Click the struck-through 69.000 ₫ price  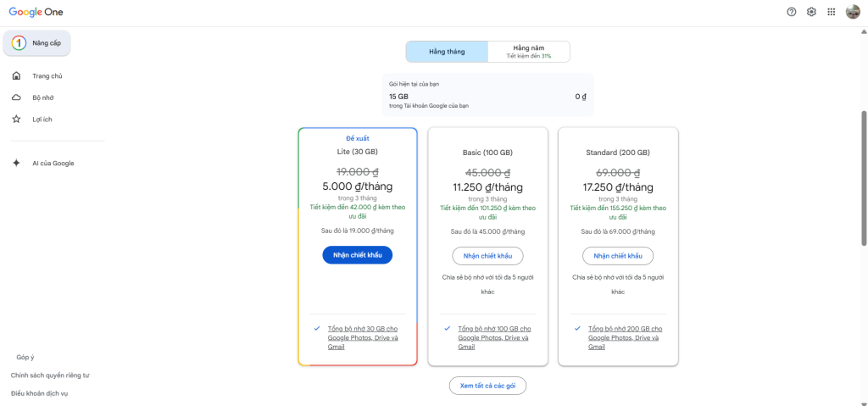coord(618,173)
